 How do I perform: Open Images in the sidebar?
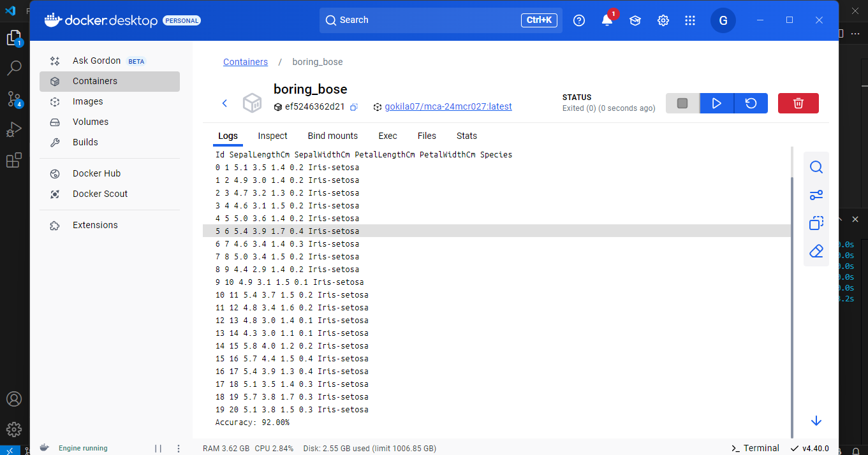110,101
